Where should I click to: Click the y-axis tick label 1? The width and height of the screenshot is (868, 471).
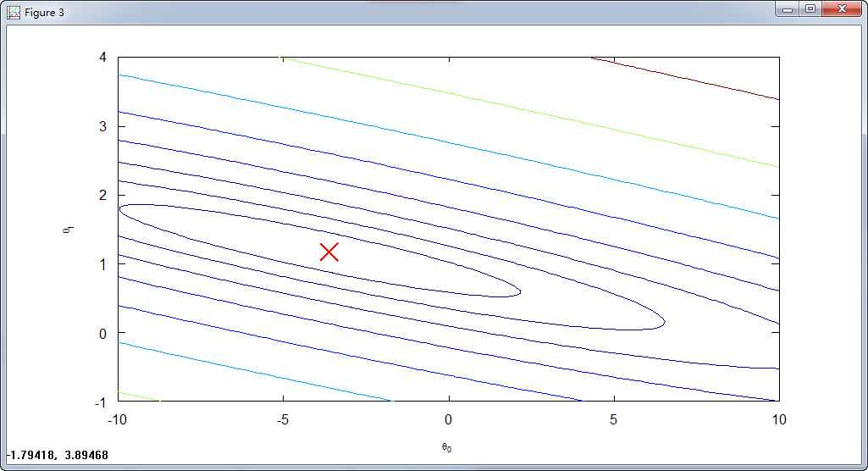[103, 264]
